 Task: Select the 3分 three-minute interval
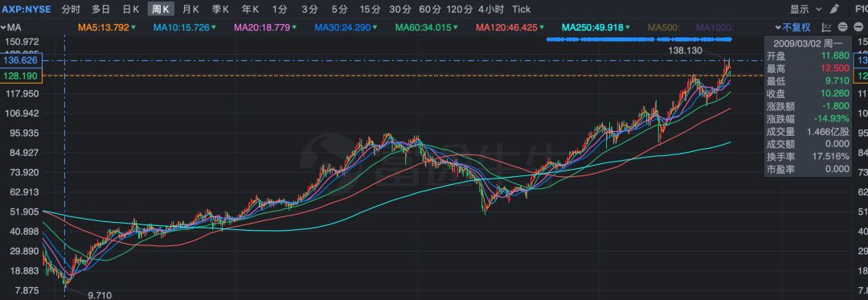point(309,10)
